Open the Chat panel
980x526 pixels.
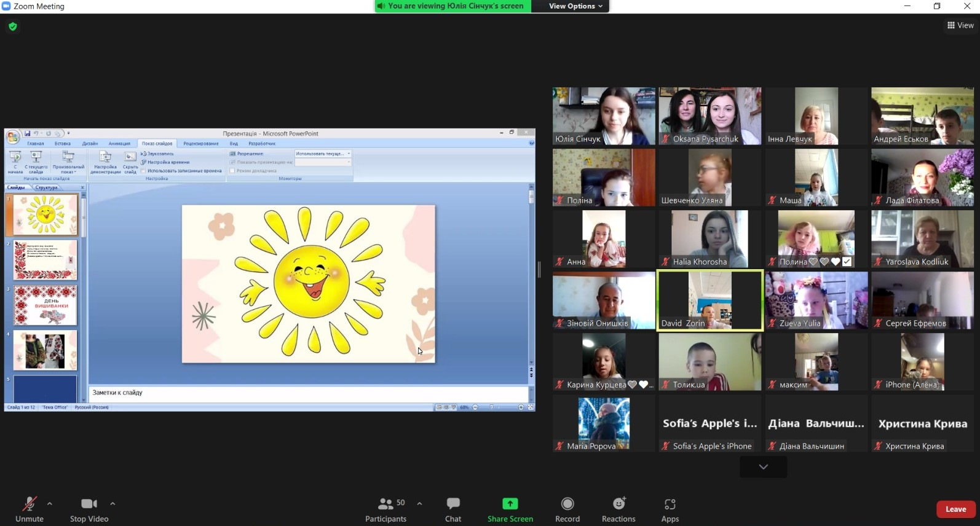point(453,509)
